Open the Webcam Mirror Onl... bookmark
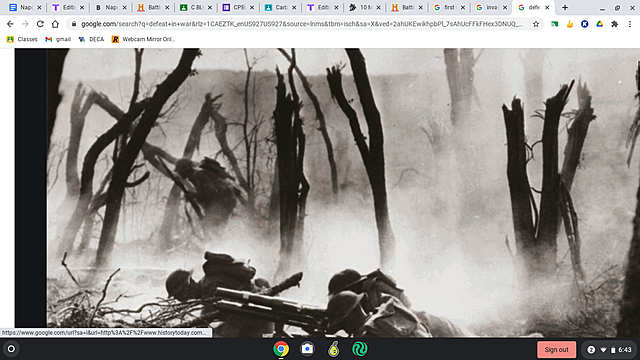Image resolution: width=640 pixels, height=360 pixels. tap(143, 39)
